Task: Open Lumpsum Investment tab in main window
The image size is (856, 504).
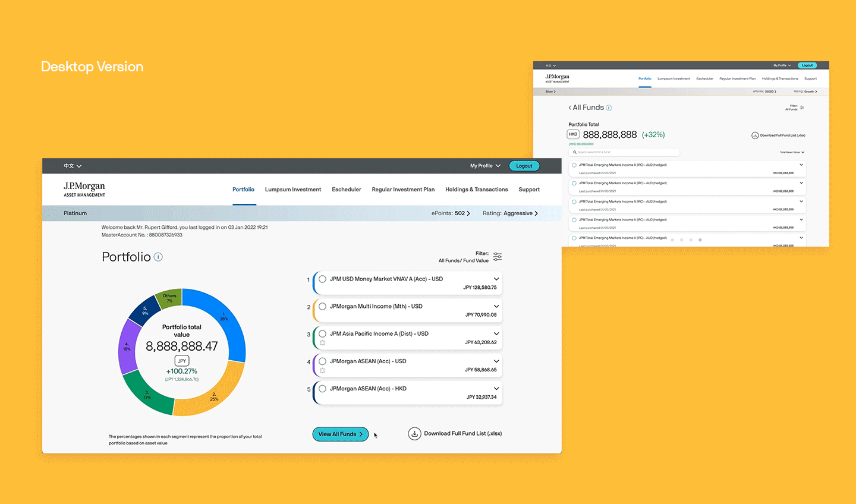Action: 293,190
